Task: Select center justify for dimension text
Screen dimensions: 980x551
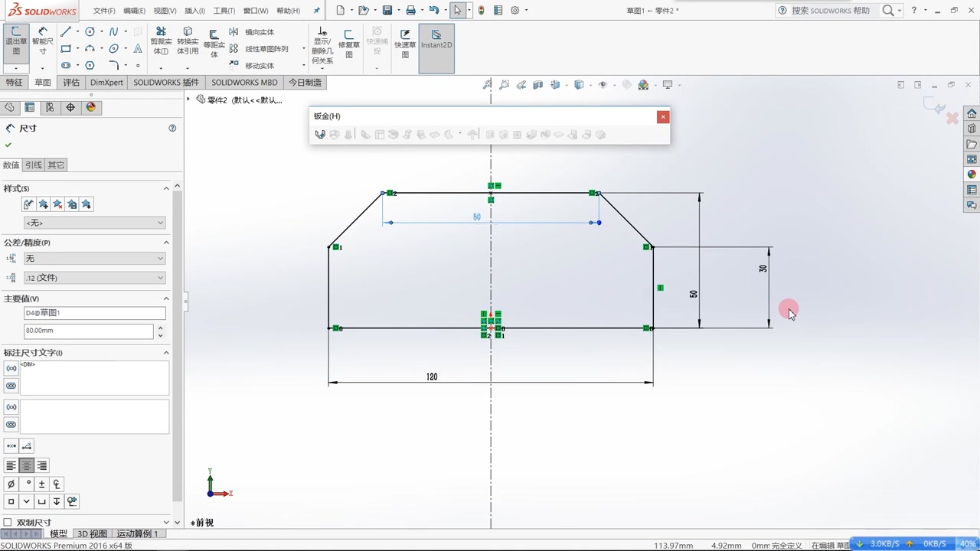Action: [27, 465]
